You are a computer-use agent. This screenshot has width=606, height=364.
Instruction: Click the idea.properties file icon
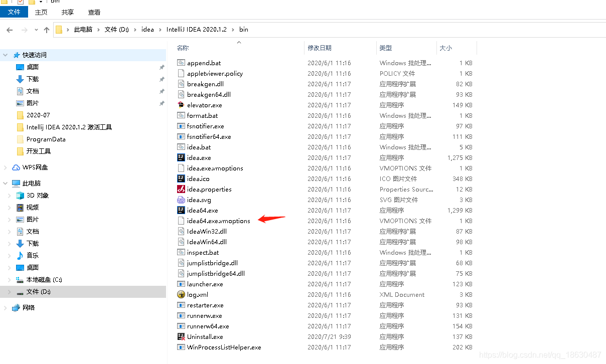pyautogui.click(x=181, y=189)
